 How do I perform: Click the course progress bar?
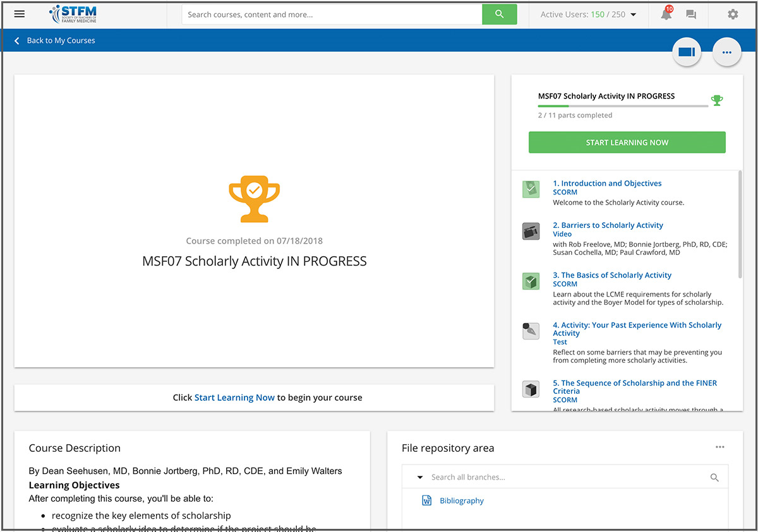(623, 106)
